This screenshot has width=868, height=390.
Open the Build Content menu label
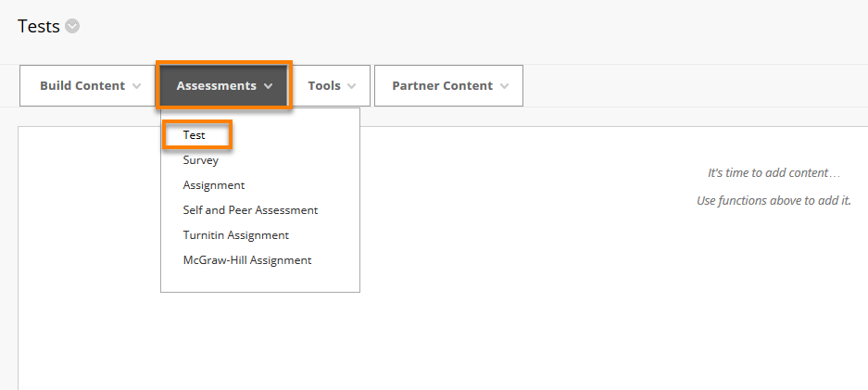(82, 86)
